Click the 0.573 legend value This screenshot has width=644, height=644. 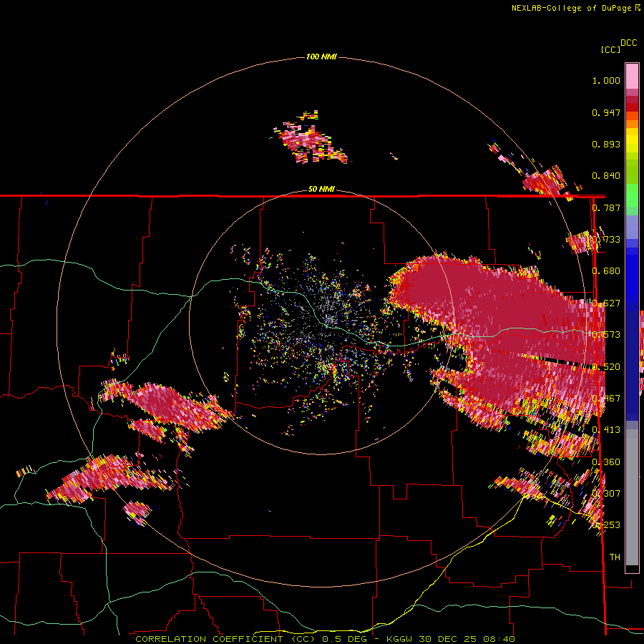606,335
